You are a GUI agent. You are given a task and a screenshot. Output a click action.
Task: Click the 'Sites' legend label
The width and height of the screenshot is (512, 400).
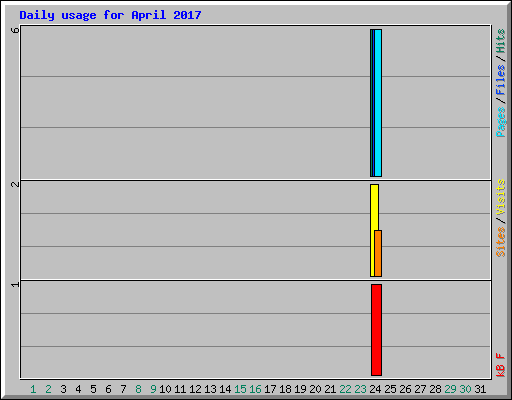(x=501, y=242)
